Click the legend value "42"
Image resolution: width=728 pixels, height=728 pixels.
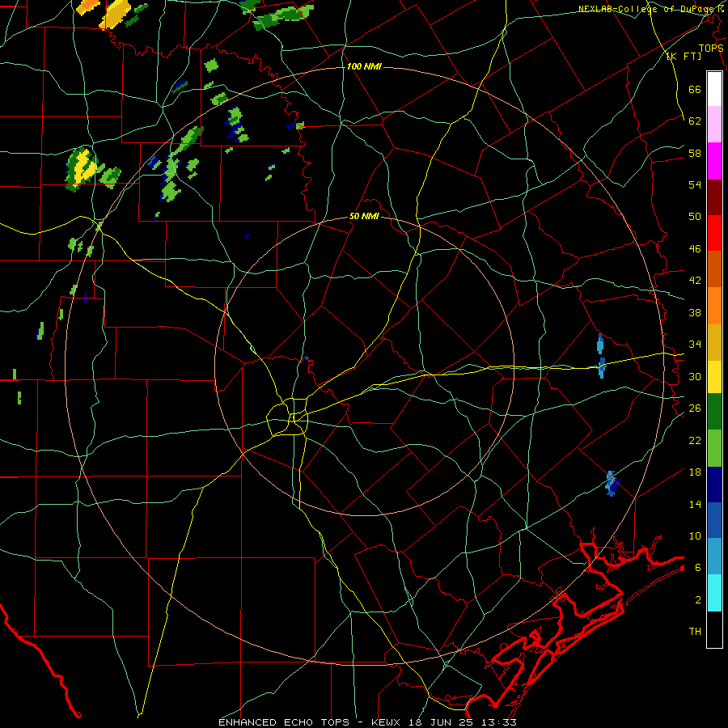coord(695,281)
